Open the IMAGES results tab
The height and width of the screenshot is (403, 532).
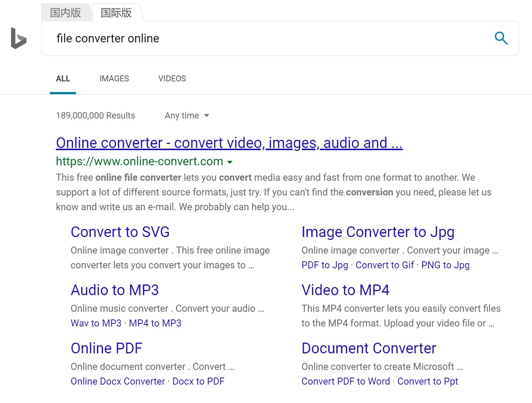click(x=114, y=78)
